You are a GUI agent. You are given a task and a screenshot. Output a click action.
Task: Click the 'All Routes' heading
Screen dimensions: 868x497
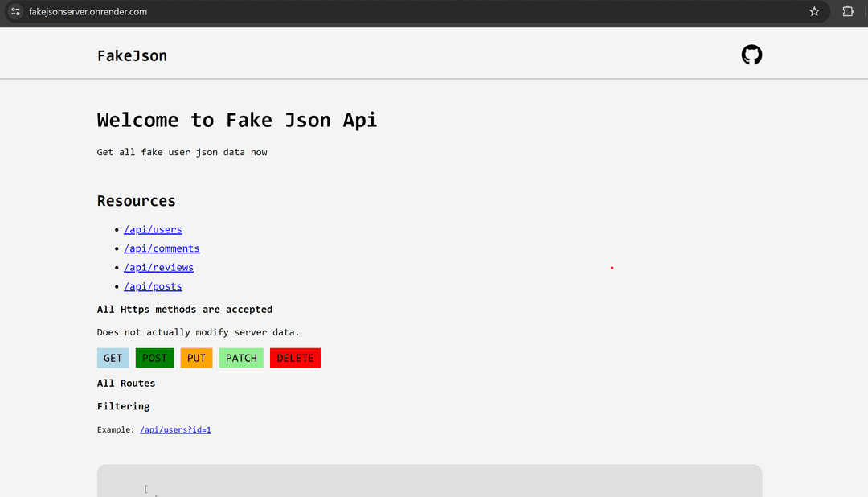pos(126,384)
